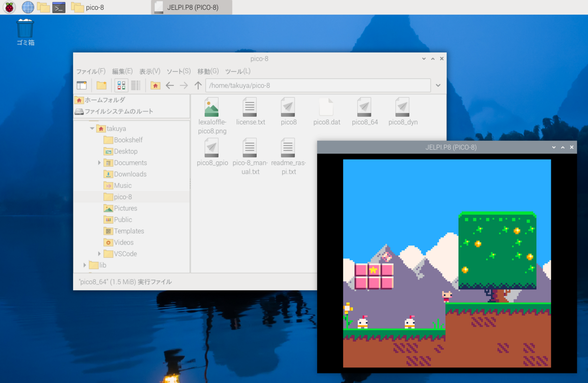Open the file manager panel launcher
588x383 pixels.
coord(44,7)
